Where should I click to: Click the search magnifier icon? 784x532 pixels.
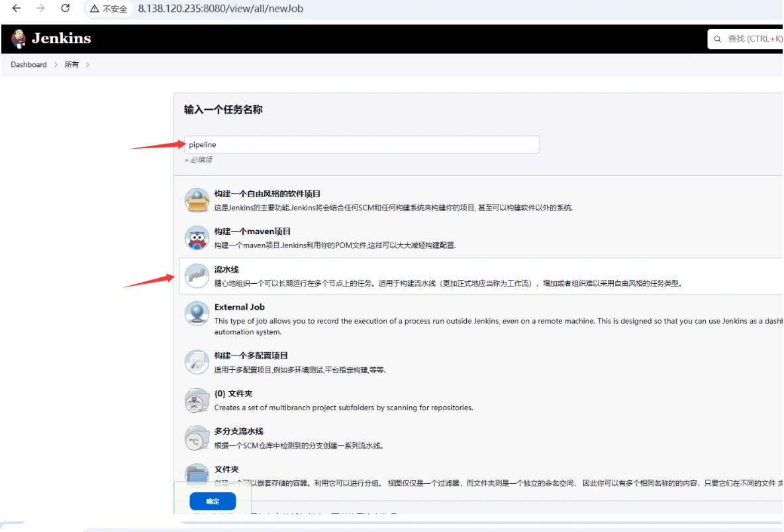[718, 39]
